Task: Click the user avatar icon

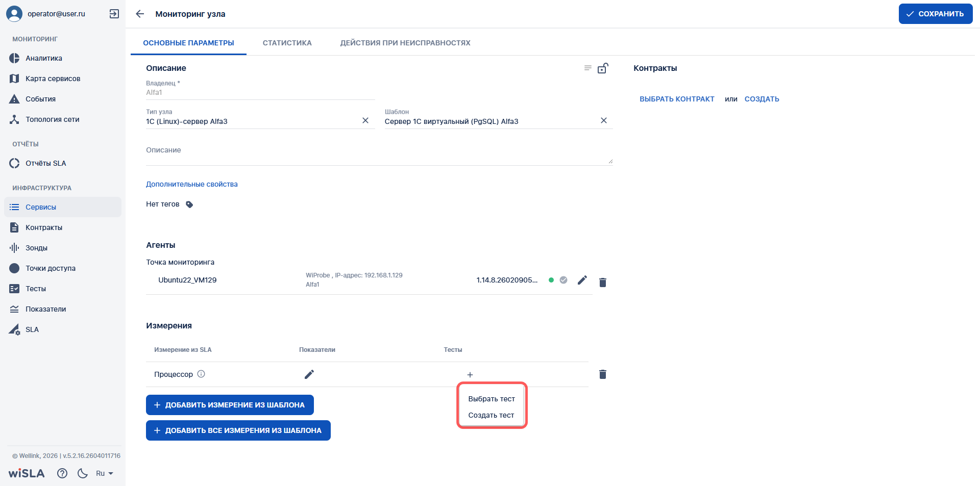Action: (x=14, y=14)
